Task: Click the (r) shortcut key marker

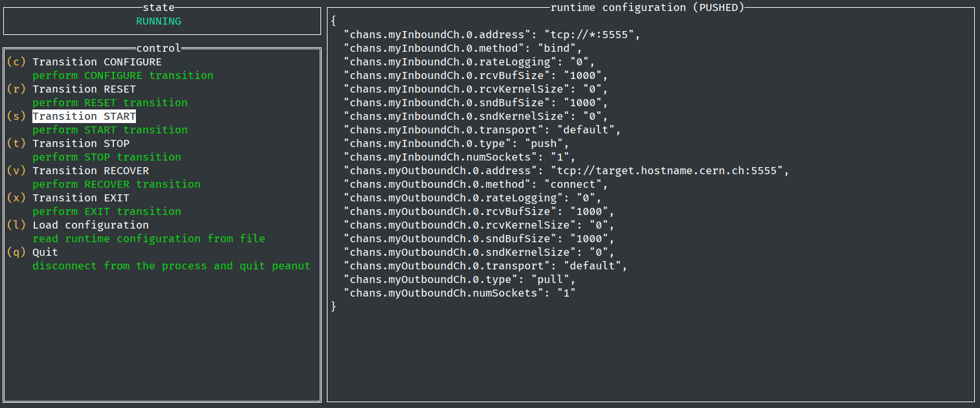Action: (16, 89)
